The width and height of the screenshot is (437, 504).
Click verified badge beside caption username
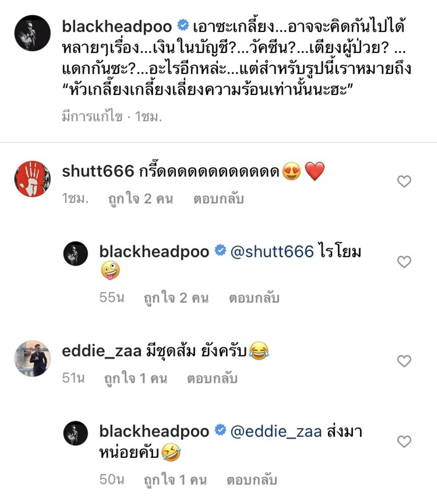click(x=183, y=25)
